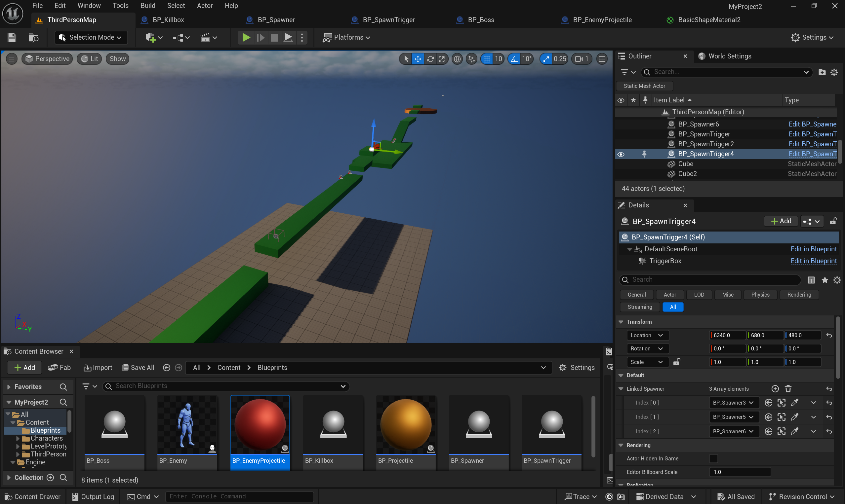Enable Actor Hidden In Game checkbox
The height and width of the screenshot is (504, 845).
713,458
